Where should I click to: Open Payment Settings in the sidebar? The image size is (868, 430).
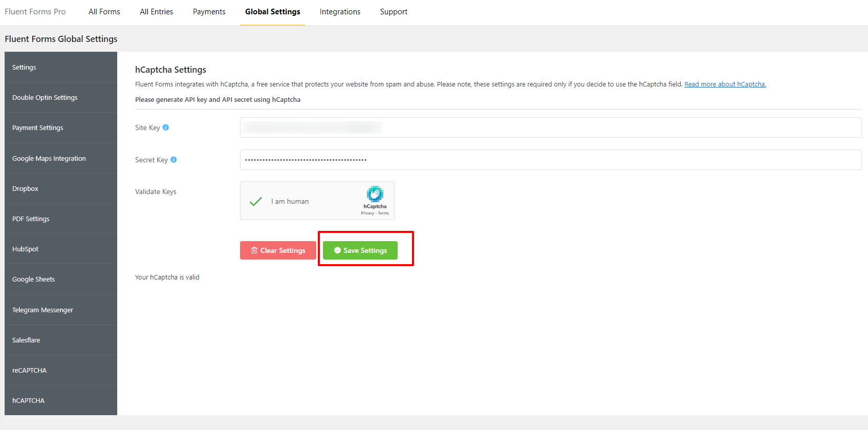coord(61,127)
